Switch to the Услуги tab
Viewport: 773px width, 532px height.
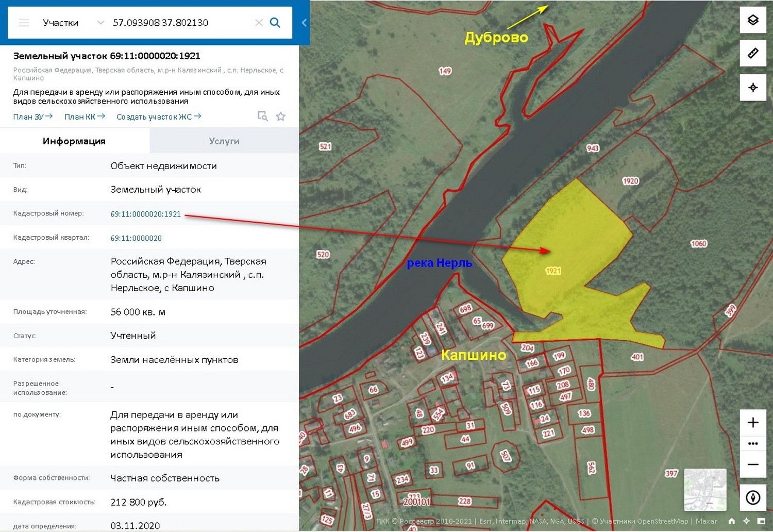(x=224, y=141)
